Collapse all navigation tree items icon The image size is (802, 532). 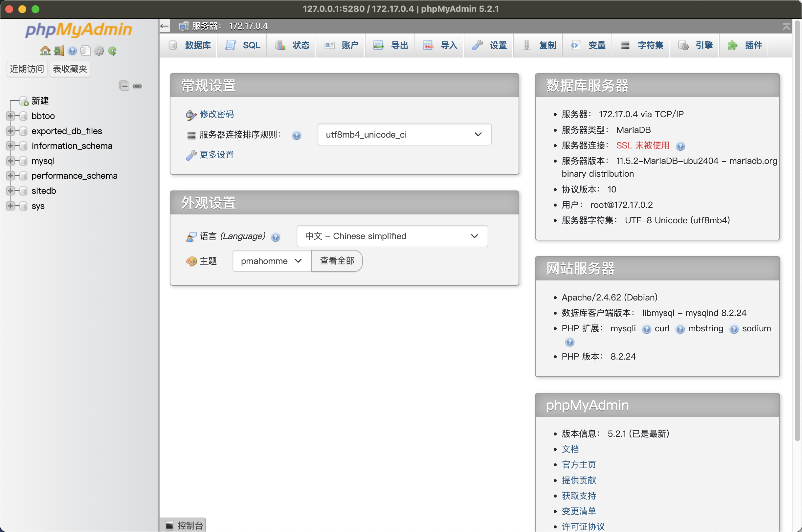124,86
